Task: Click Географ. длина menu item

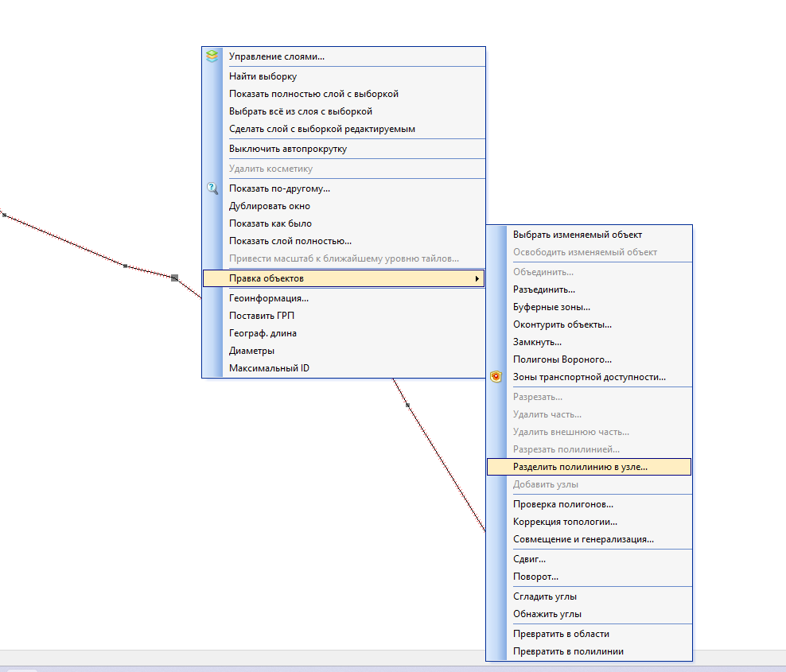Action: 263,333
